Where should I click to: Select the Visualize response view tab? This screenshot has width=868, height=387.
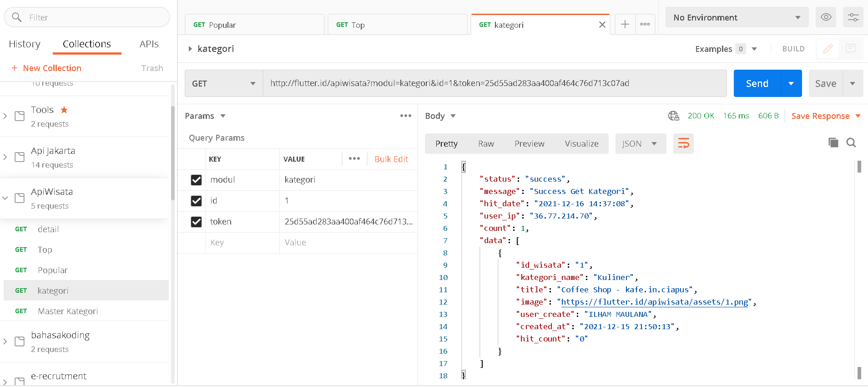pyautogui.click(x=581, y=144)
